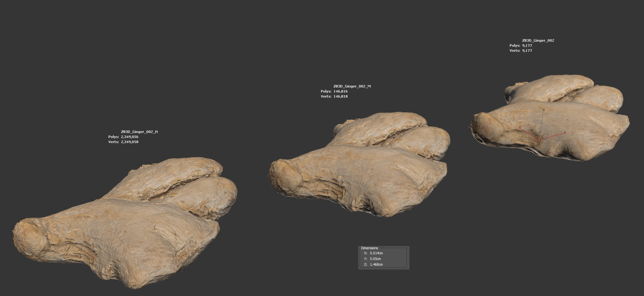Click the Polys count 2,349,056
The height and width of the screenshot is (296, 644).
pos(129,137)
